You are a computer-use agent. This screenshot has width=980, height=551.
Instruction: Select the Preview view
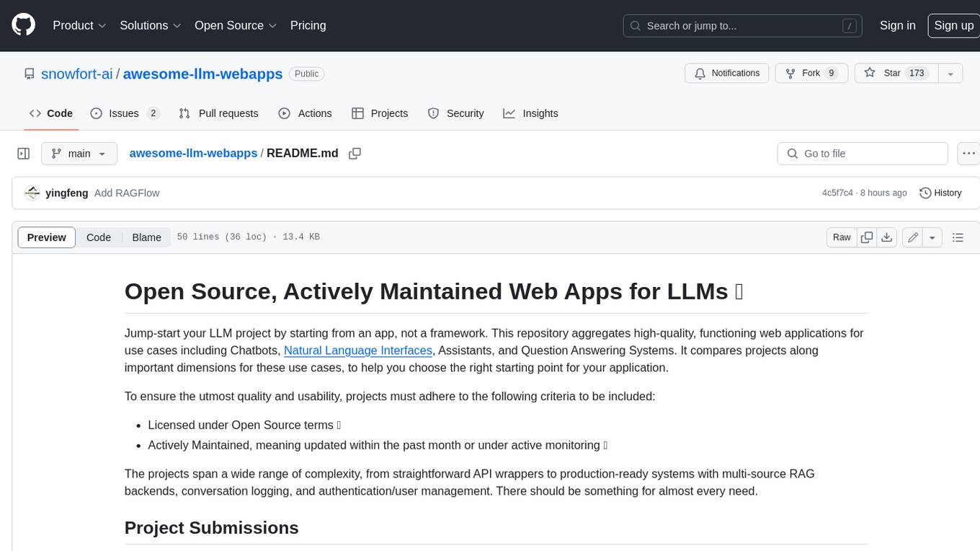[47, 237]
